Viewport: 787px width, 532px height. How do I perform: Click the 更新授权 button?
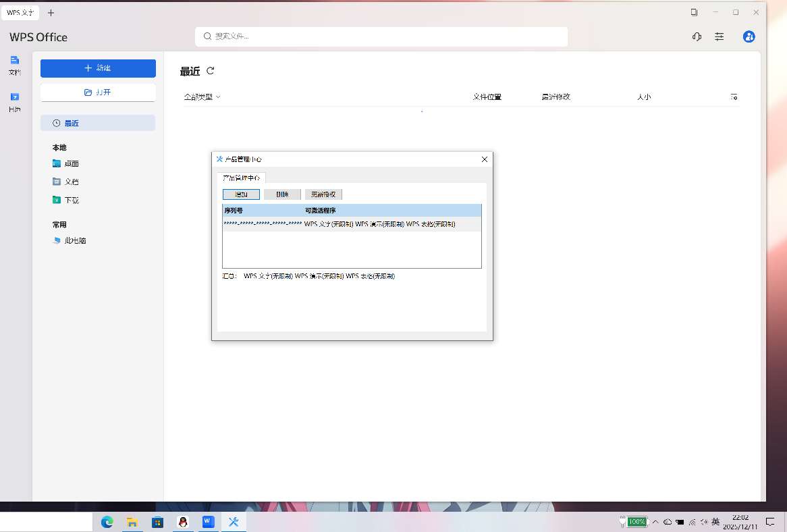coord(323,194)
